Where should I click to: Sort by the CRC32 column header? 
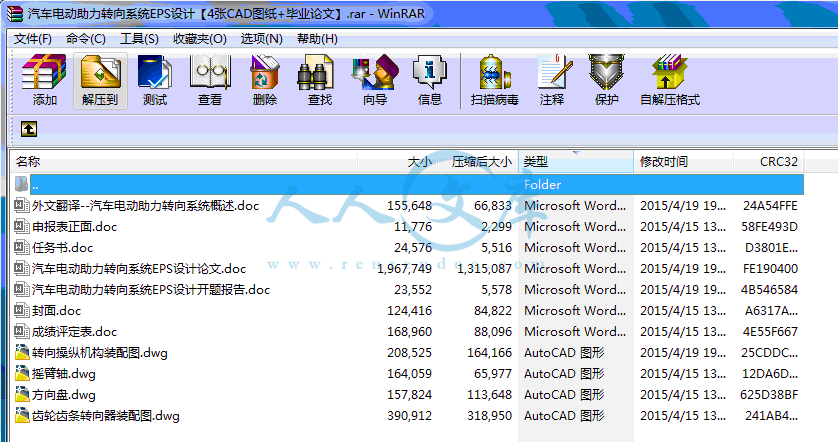[x=769, y=161]
